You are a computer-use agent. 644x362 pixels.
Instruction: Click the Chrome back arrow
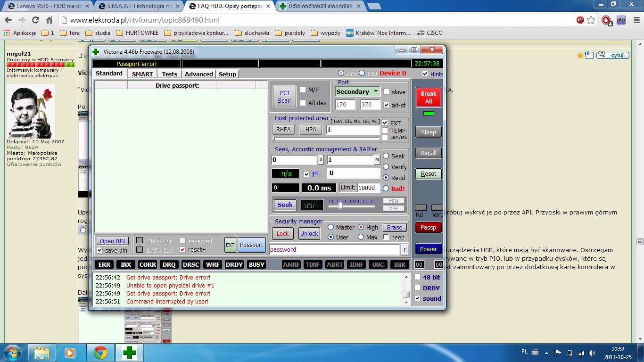pos(8,20)
